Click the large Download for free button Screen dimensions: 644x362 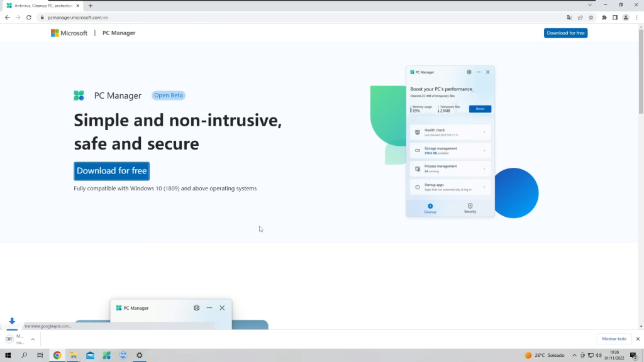(x=111, y=171)
